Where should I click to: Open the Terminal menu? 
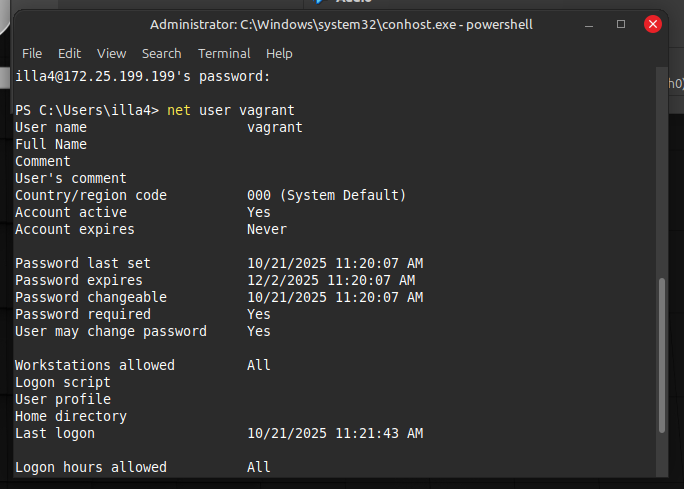(224, 53)
